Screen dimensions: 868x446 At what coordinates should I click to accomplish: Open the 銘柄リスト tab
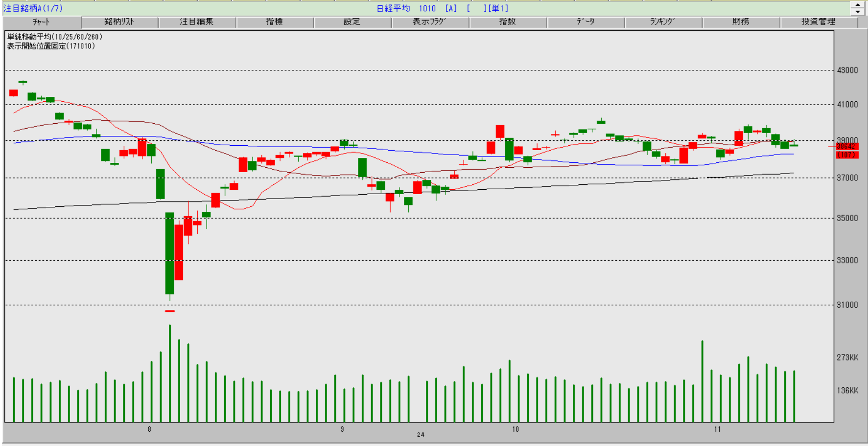pos(119,22)
